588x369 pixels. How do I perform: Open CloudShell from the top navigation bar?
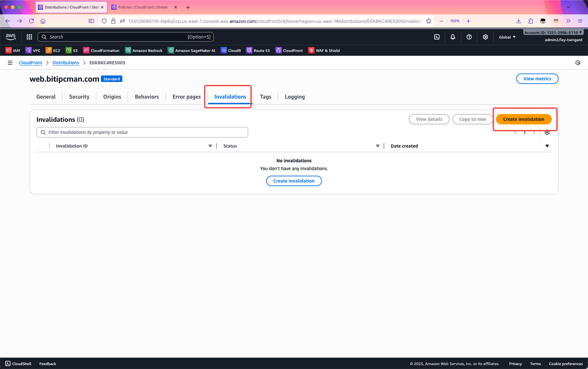[x=437, y=37]
